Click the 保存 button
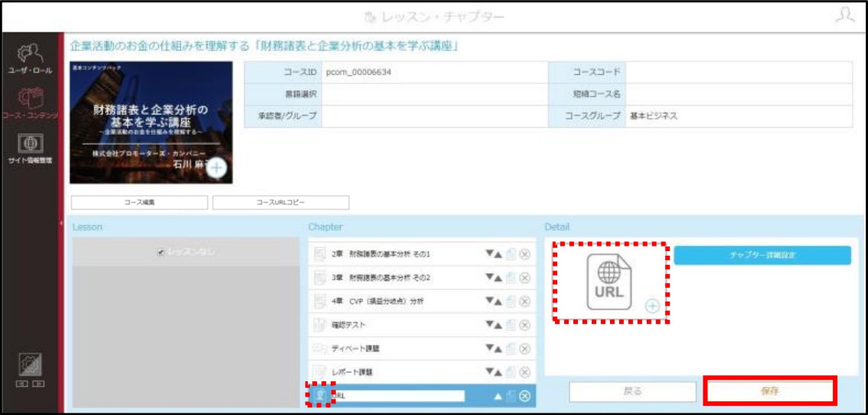 769,390
